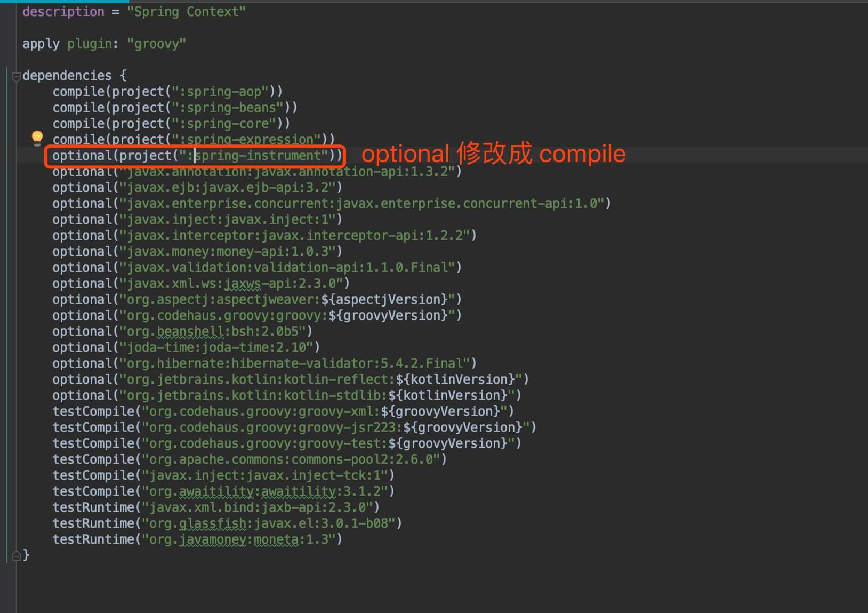Click the kotlin-reflect line
The width and height of the screenshot is (868, 613).
[x=291, y=380]
